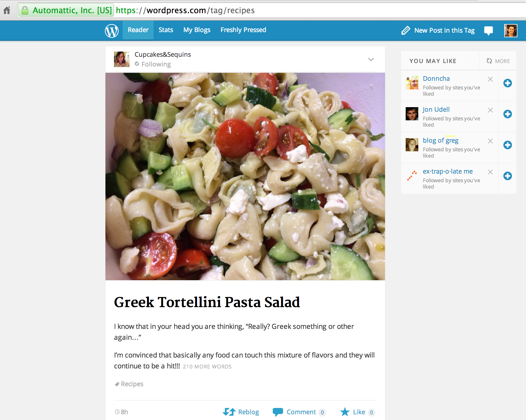Toggle Following status for Cupcakes&Sequins
The image size is (526, 420).
pos(153,64)
